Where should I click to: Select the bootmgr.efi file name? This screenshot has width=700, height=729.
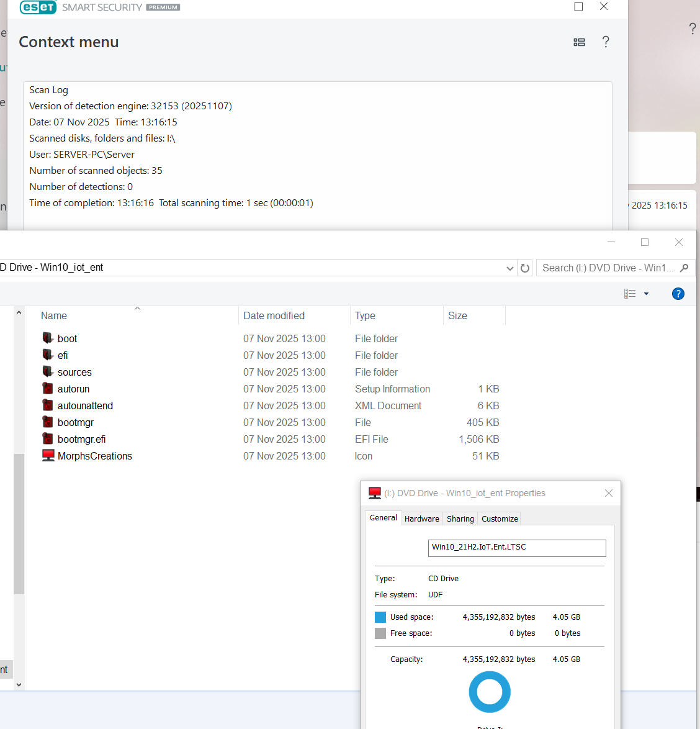82,439
